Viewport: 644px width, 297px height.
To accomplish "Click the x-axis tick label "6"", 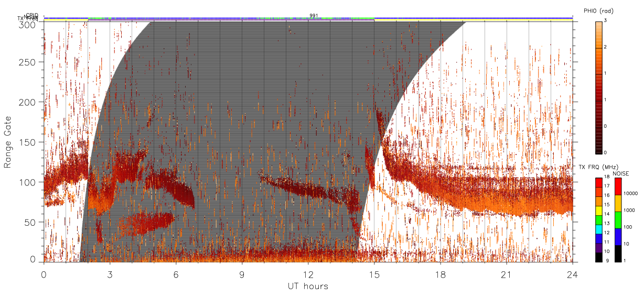I will [x=176, y=274].
